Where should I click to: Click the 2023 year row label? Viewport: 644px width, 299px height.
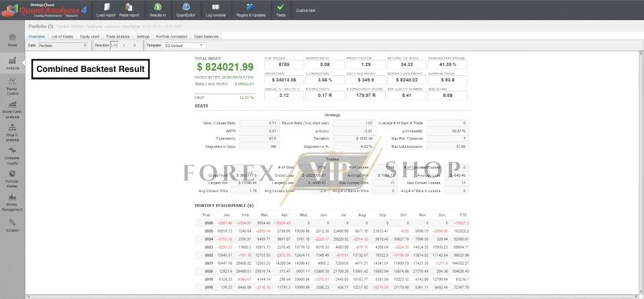pos(209,247)
